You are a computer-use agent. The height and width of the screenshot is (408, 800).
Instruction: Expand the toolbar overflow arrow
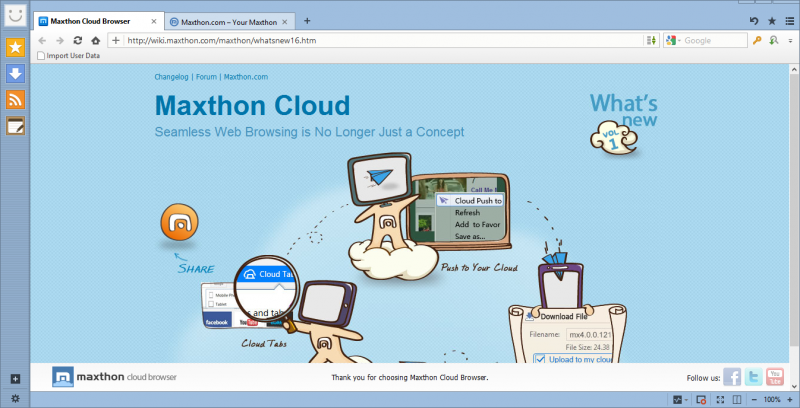coord(790,41)
